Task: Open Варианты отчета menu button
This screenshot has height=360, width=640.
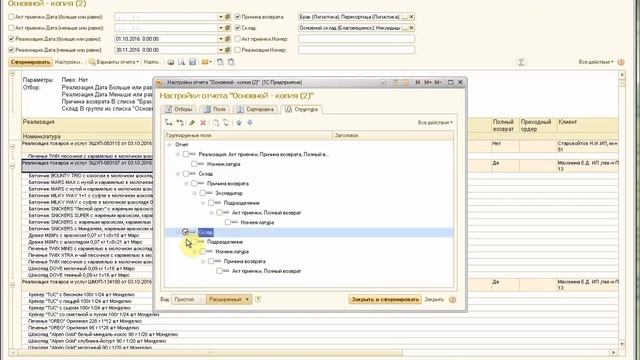Action: (114, 62)
